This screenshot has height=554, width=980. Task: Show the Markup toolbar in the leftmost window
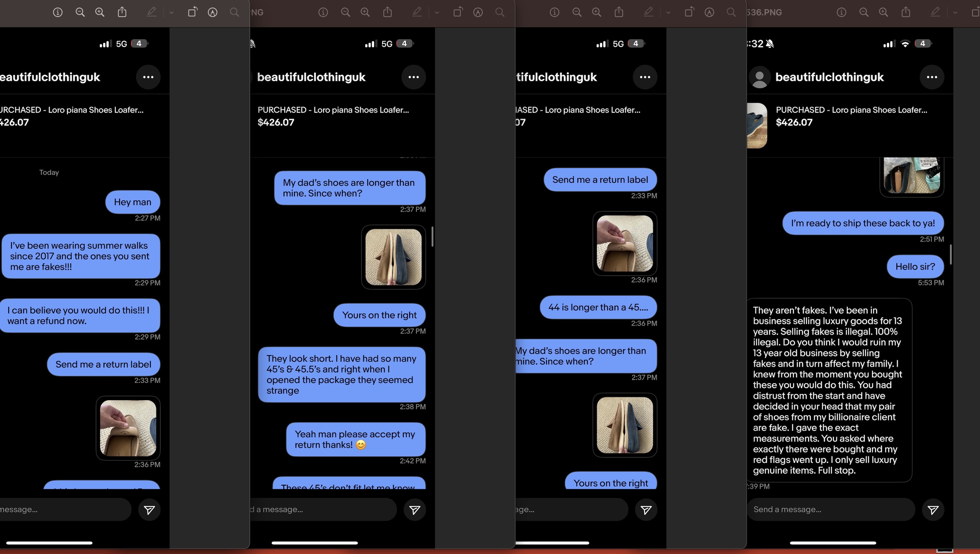[x=213, y=12]
